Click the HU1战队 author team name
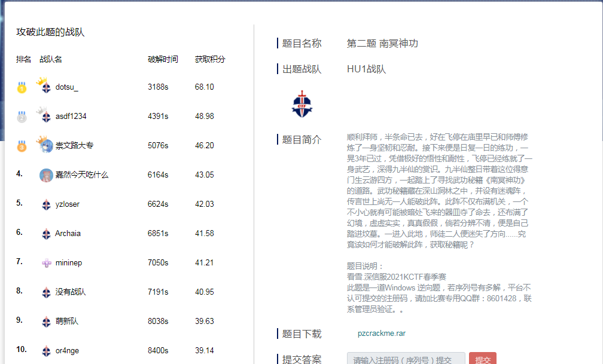The width and height of the screenshot is (603, 364). (366, 69)
